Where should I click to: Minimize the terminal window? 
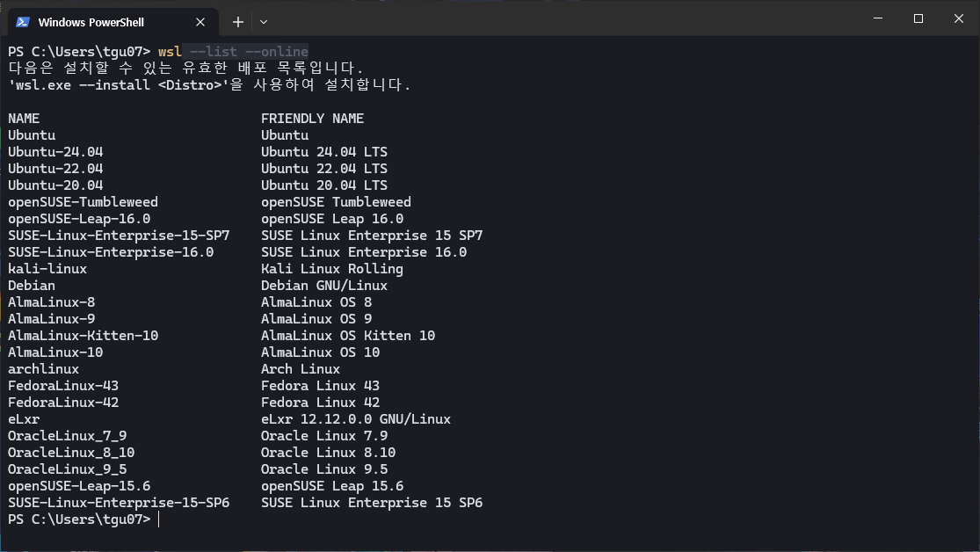[878, 18]
